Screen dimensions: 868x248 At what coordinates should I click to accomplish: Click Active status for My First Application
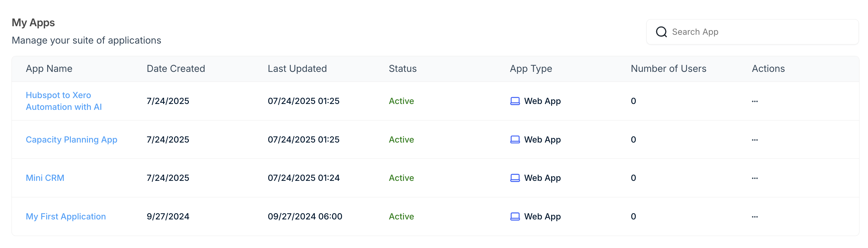click(401, 217)
